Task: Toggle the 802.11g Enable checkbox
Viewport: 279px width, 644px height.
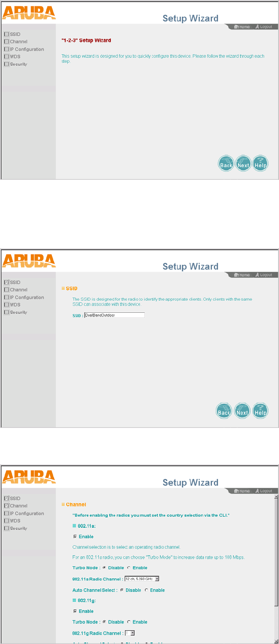Action: (x=74, y=611)
